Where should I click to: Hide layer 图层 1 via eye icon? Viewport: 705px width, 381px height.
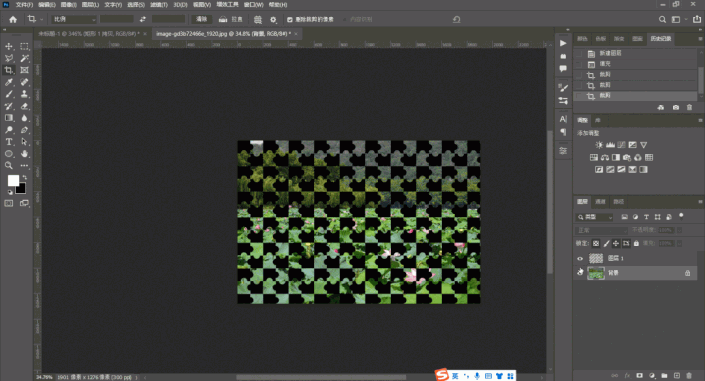pos(580,258)
